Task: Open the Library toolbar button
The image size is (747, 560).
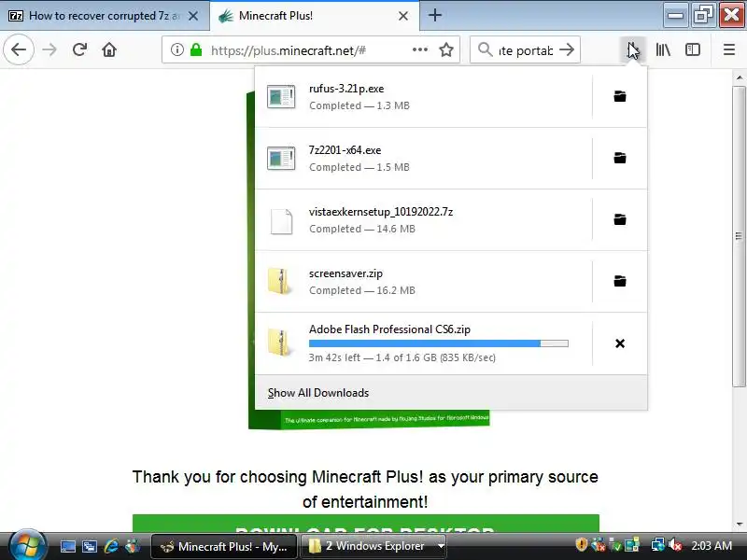Action: point(663,49)
